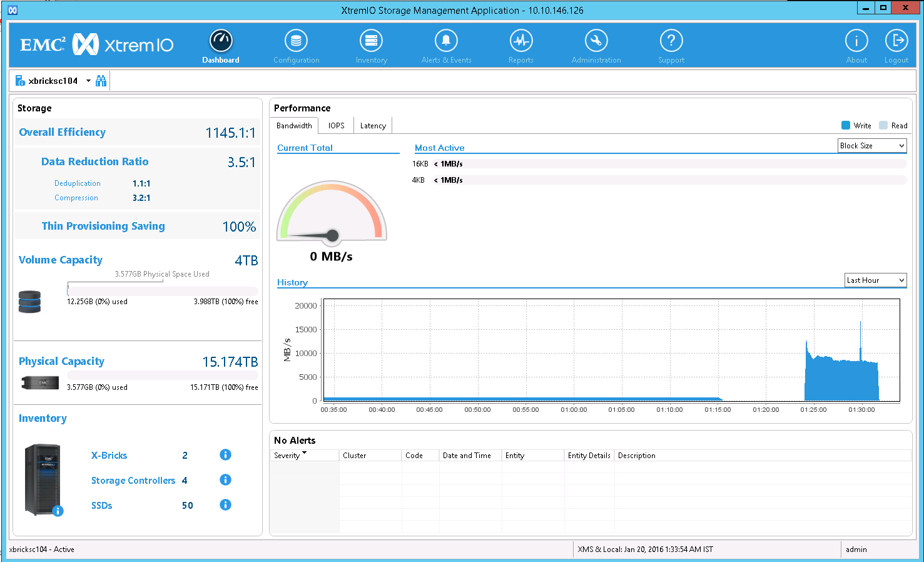This screenshot has width=924, height=562.
Task: Open the Configuration section icon
Action: pos(296,41)
